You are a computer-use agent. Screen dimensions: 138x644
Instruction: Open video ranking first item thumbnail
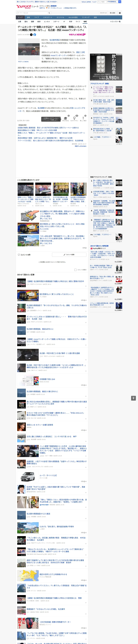pos(119,183)
